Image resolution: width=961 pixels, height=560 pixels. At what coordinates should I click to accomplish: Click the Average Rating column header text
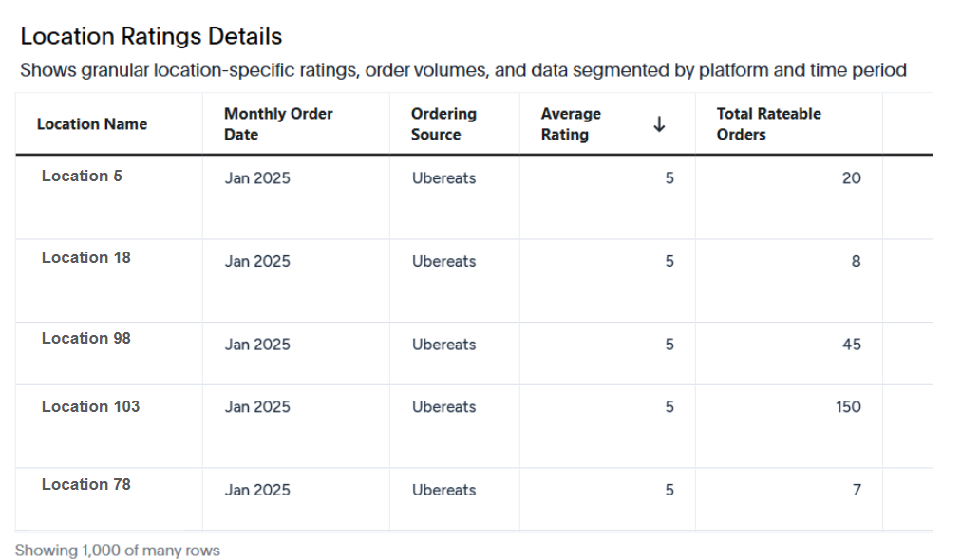point(571,124)
